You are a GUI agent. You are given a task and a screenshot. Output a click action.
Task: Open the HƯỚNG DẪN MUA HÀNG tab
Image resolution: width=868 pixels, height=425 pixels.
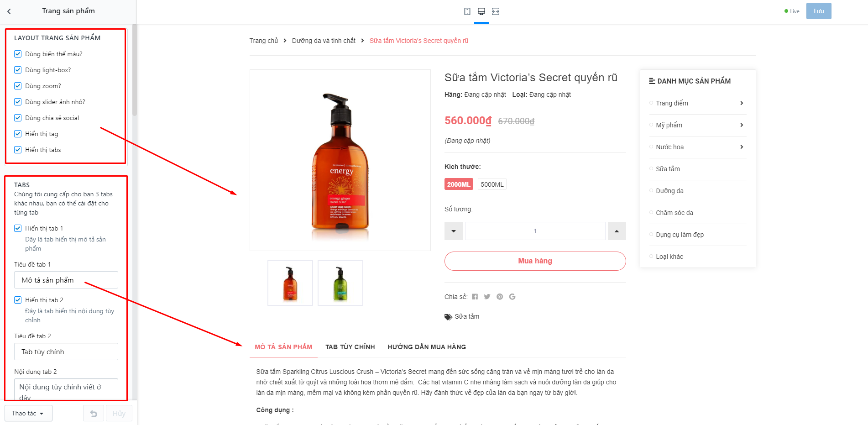427,347
